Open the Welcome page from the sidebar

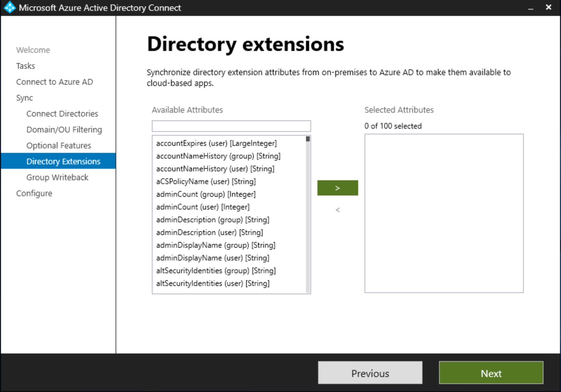point(32,50)
